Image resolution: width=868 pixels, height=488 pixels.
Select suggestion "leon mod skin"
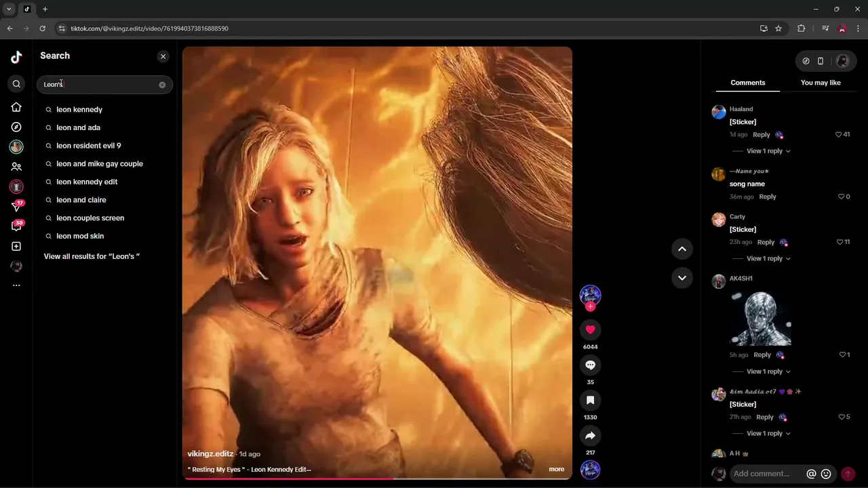pos(80,236)
